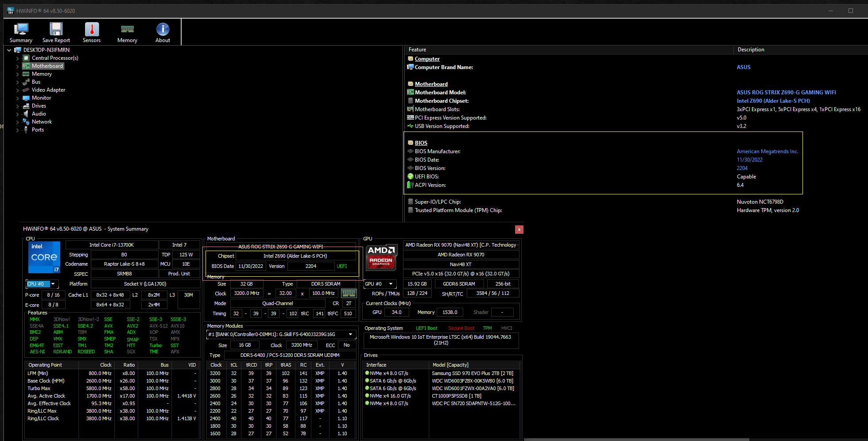
Task: Select the Central Processor(s) chip icon
Action: [26, 58]
